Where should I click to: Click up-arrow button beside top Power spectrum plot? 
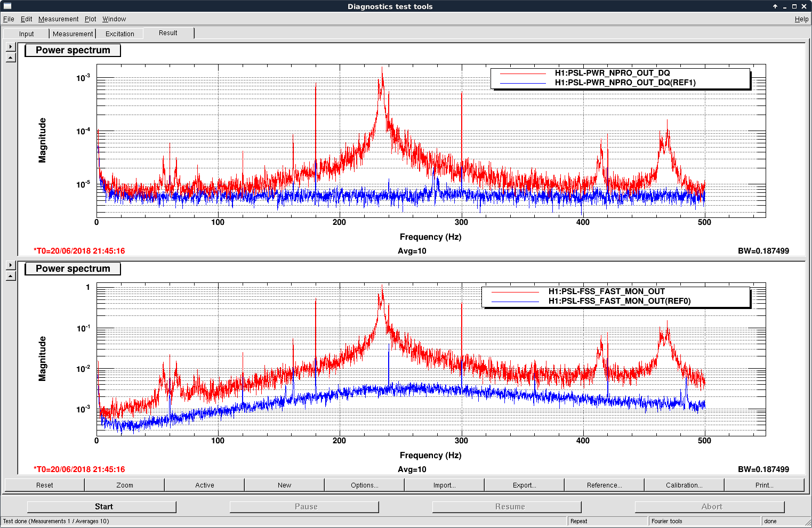tap(11, 58)
